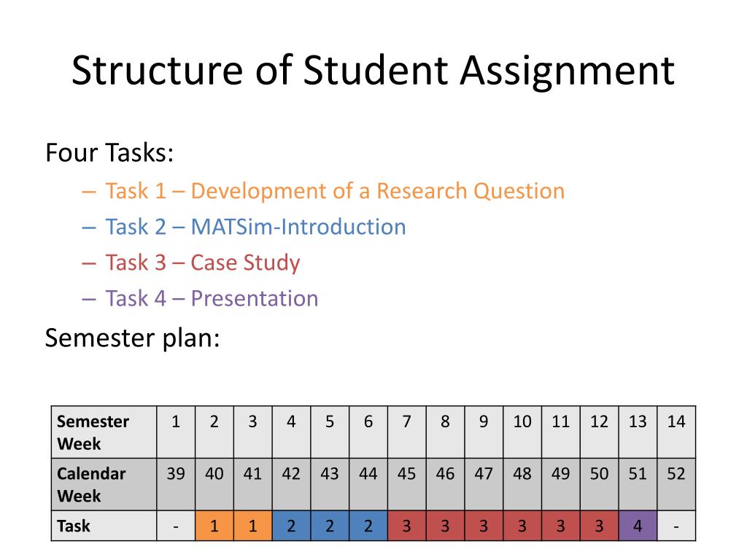
Task: Click the dash task cell under week 39
Action: 176,526
